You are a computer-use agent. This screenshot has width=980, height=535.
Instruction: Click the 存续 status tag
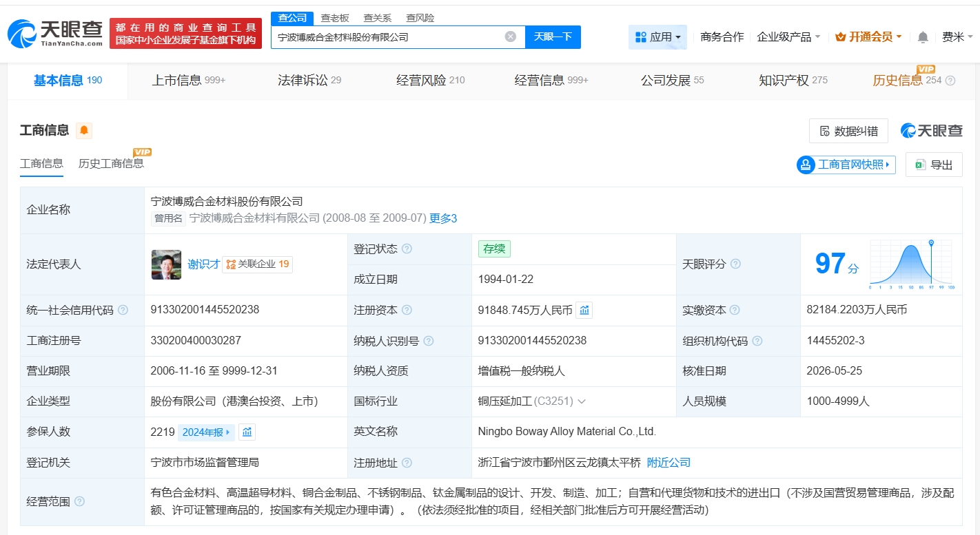(494, 249)
